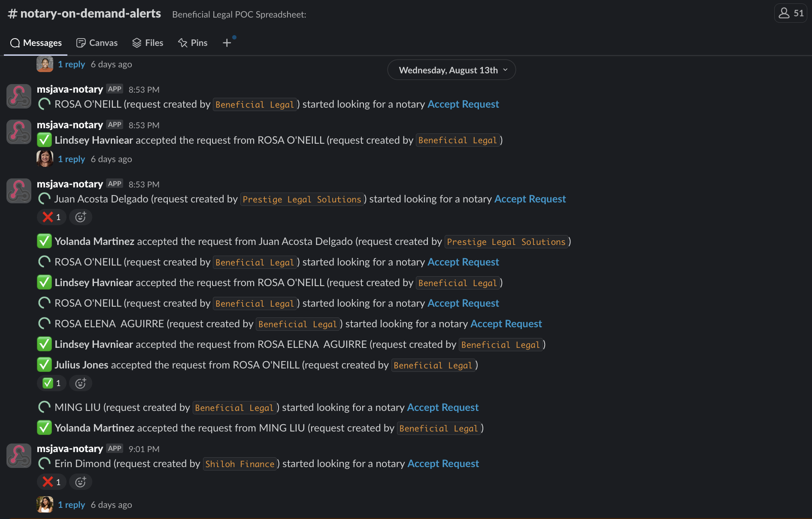Click the msjava-notary app avatar
Screen dimensions: 812x519
[x=18, y=96]
